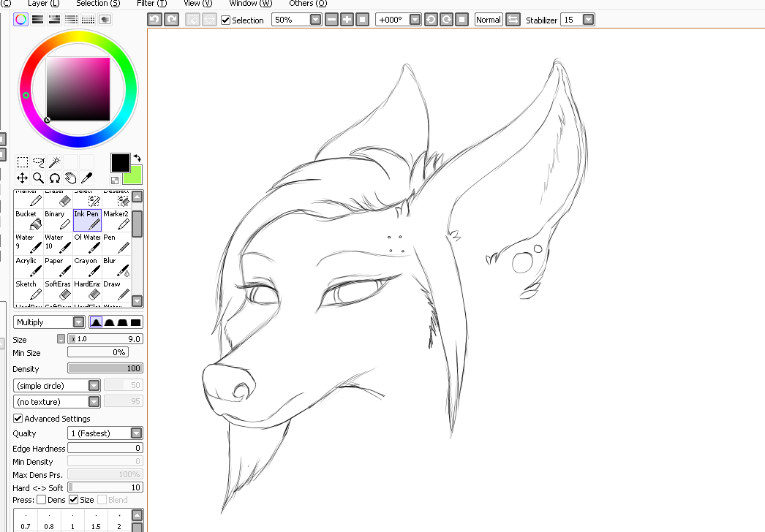765x532 pixels.
Task: Show the scratchpad panel
Action: (x=105, y=20)
